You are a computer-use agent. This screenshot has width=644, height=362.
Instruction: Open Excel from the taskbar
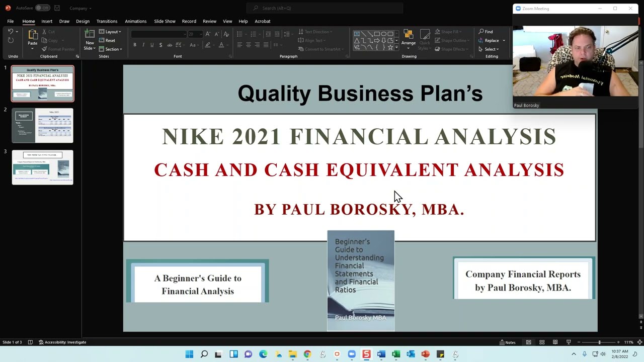(x=396, y=354)
